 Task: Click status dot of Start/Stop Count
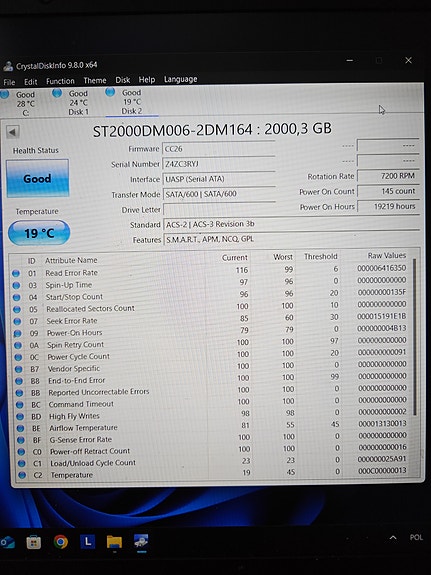click(x=17, y=297)
